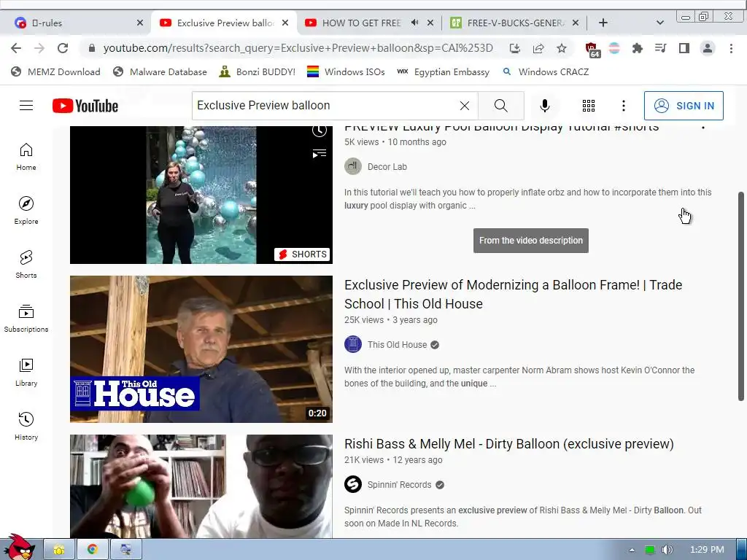Visit This Old House channel name

[x=397, y=345]
